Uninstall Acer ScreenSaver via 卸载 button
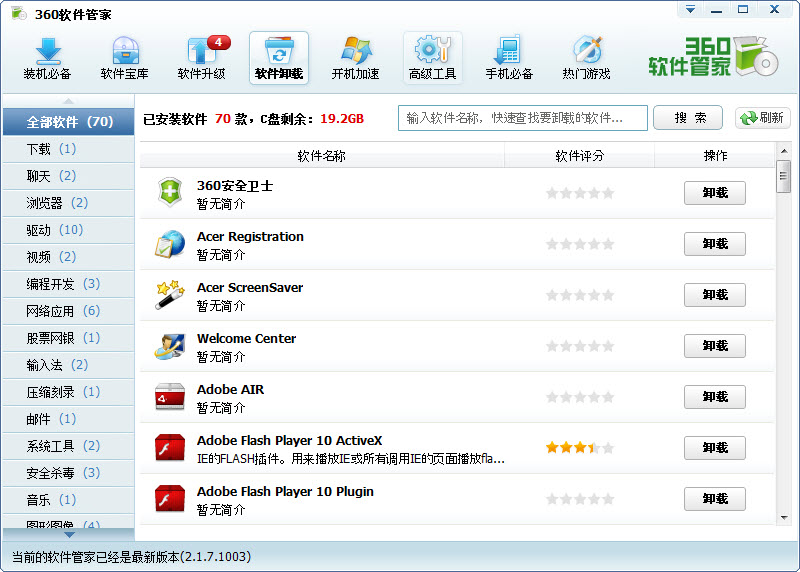Viewport: 800px width, 572px height. tap(714, 295)
